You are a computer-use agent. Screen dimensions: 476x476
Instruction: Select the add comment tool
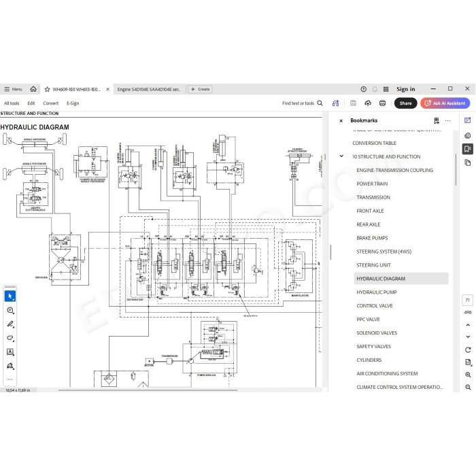(x=10, y=310)
